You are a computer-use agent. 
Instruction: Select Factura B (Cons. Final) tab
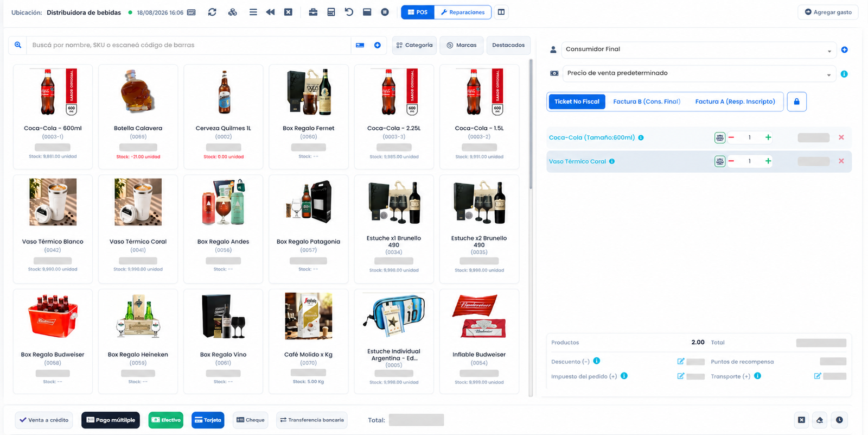pyautogui.click(x=647, y=102)
